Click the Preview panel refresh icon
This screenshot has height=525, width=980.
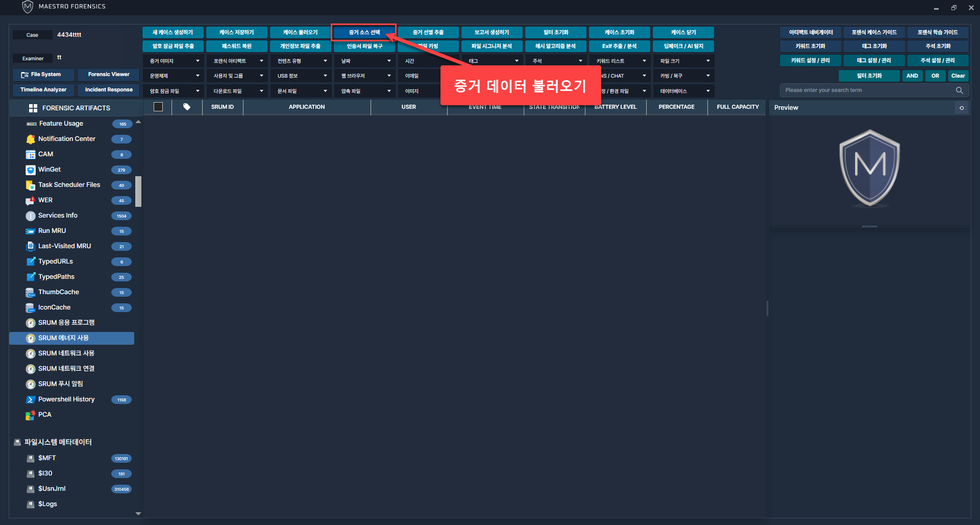962,108
